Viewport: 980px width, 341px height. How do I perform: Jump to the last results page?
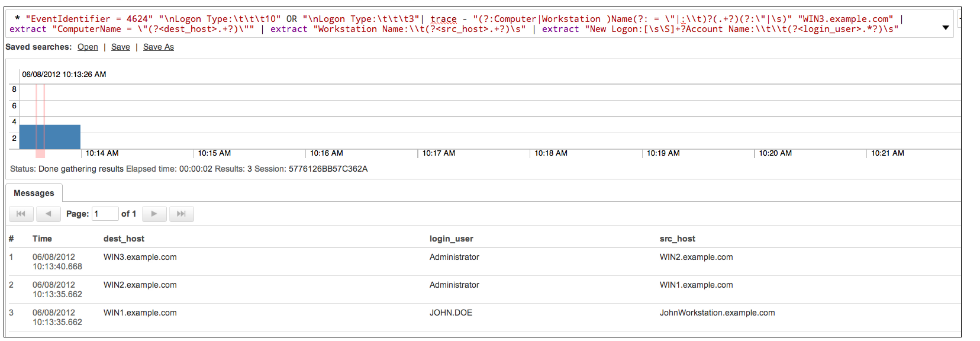tap(181, 214)
